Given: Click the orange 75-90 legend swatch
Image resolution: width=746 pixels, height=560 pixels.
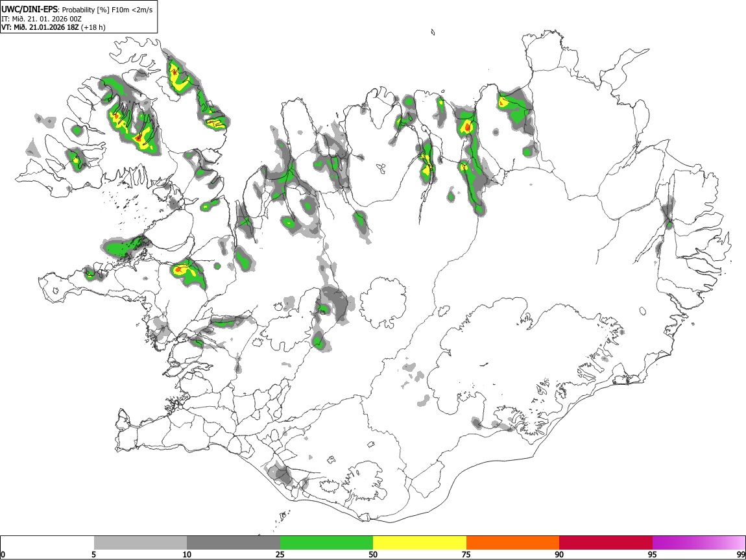Looking at the screenshot, I should [x=512, y=543].
